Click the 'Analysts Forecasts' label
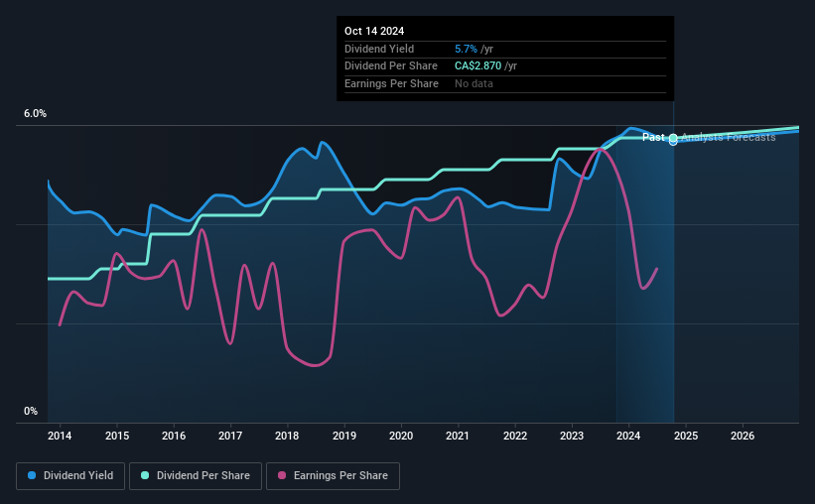Image resolution: width=815 pixels, height=504 pixels. (729, 137)
